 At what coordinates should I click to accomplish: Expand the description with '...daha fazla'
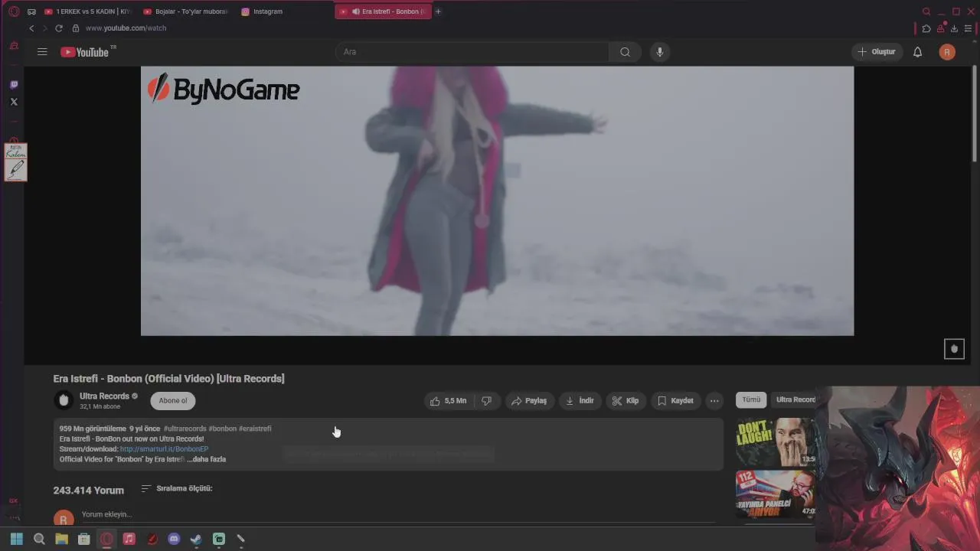207,460
